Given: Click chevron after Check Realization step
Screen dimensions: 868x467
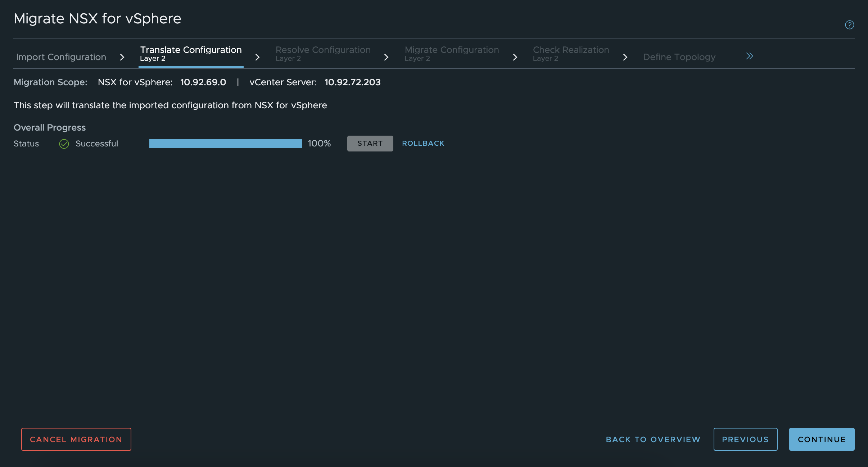Looking at the screenshot, I should pyautogui.click(x=625, y=57).
